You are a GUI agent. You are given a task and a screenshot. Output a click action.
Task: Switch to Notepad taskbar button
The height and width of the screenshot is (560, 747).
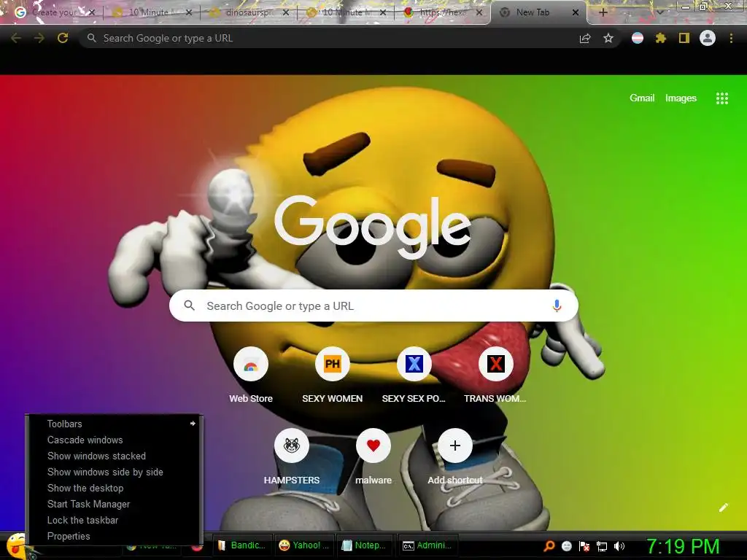click(x=366, y=545)
